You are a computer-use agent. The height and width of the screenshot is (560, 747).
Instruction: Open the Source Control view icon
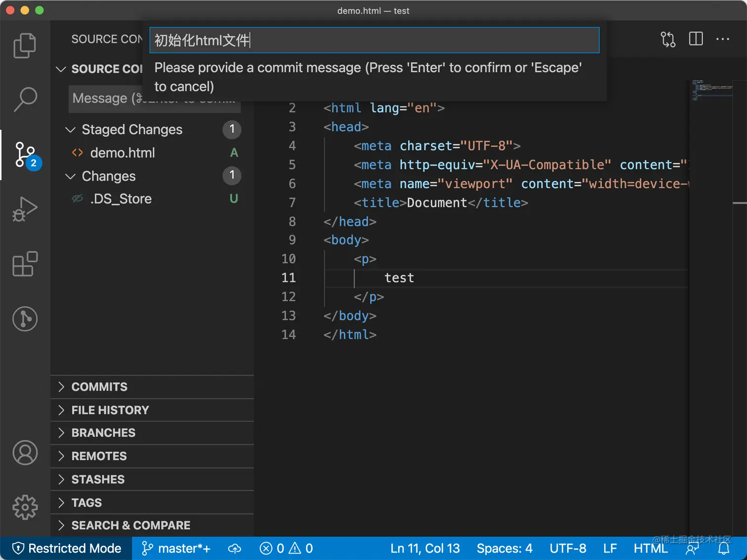(26, 155)
